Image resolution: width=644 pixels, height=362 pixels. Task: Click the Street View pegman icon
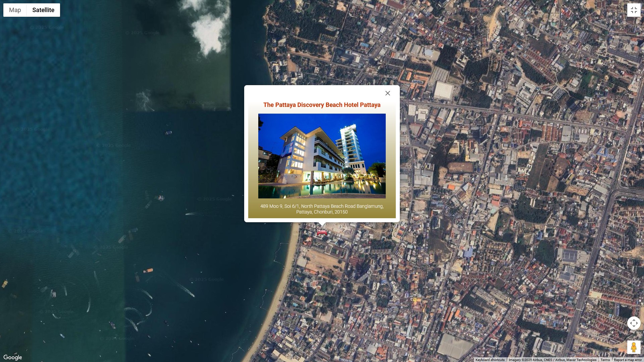tap(634, 347)
